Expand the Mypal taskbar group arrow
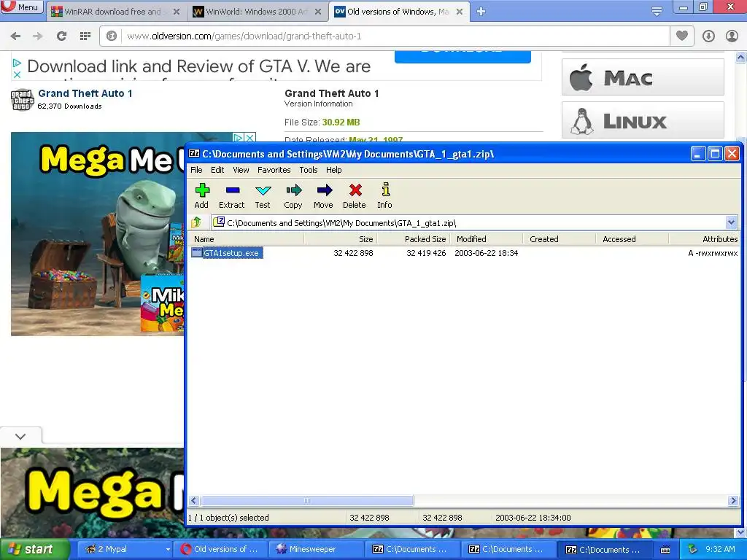 click(x=168, y=550)
